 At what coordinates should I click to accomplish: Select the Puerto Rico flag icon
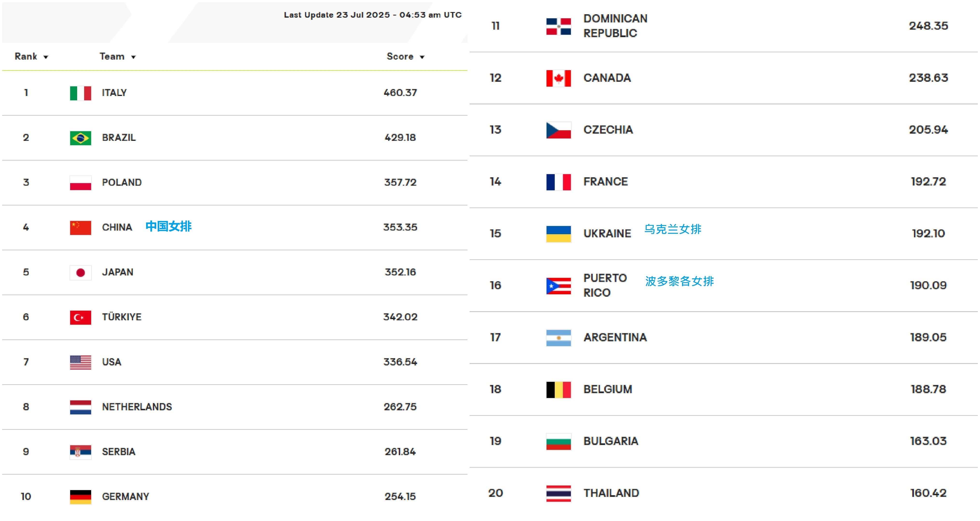pos(559,286)
